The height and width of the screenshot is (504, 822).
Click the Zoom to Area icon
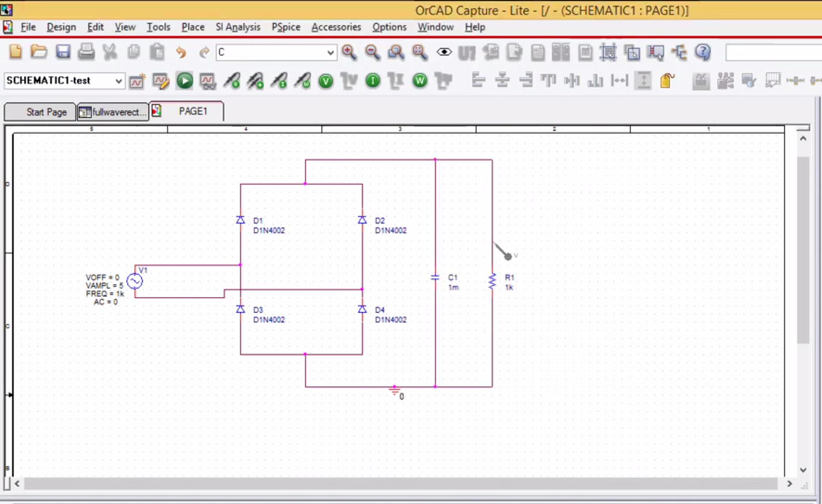396,53
